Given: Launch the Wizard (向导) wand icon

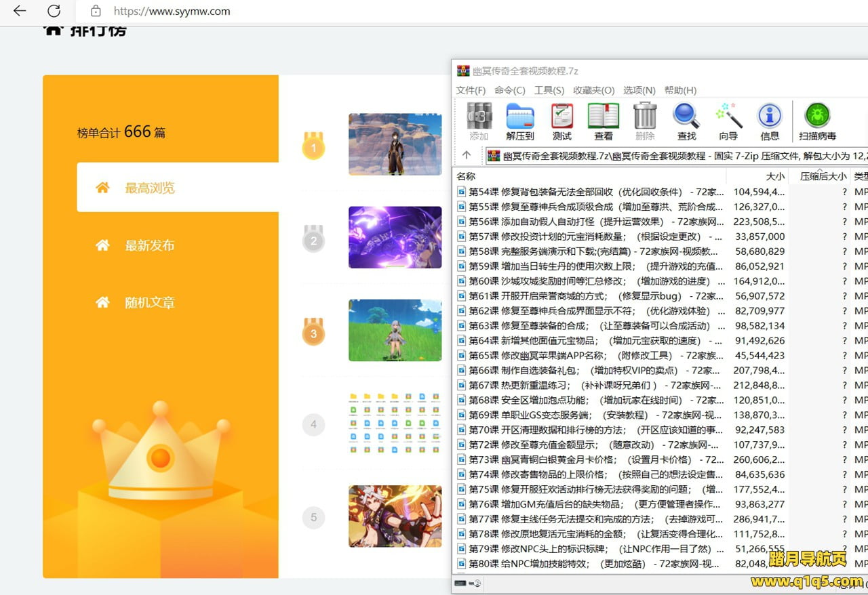Looking at the screenshot, I should tap(728, 121).
